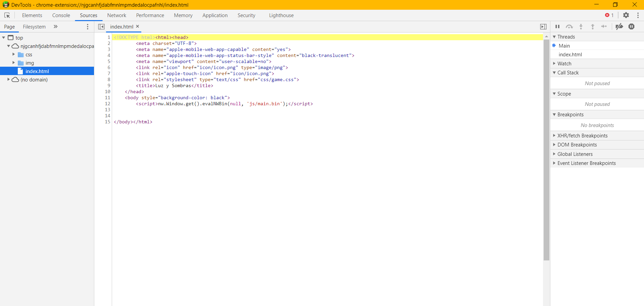This screenshot has width=644, height=306.
Task: Expand the (no domain) node
Action: pos(8,79)
